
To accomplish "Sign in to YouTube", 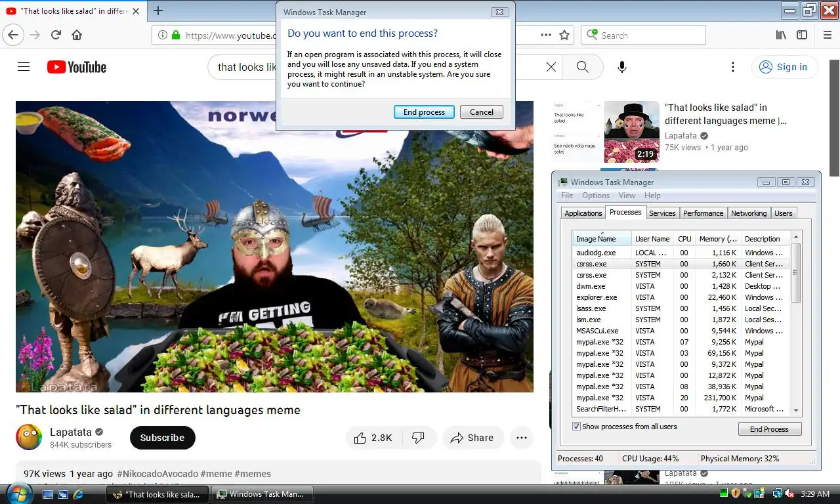I will [784, 67].
